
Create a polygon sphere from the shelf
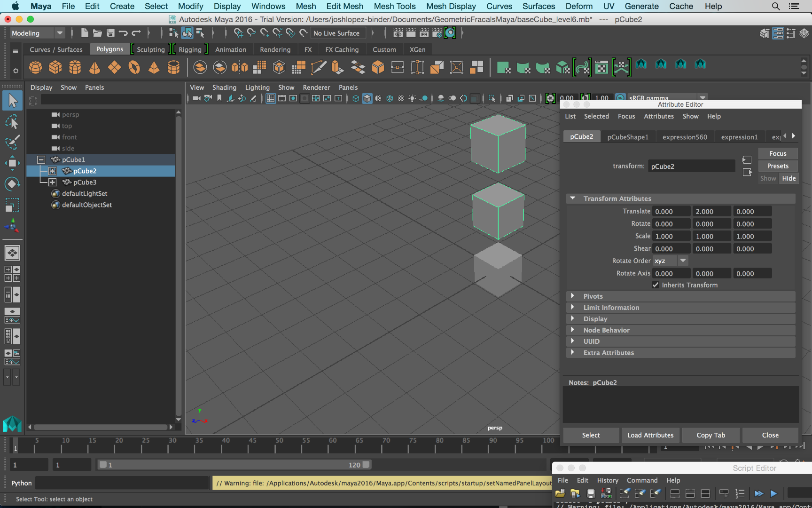pyautogui.click(x=35, y=67)
